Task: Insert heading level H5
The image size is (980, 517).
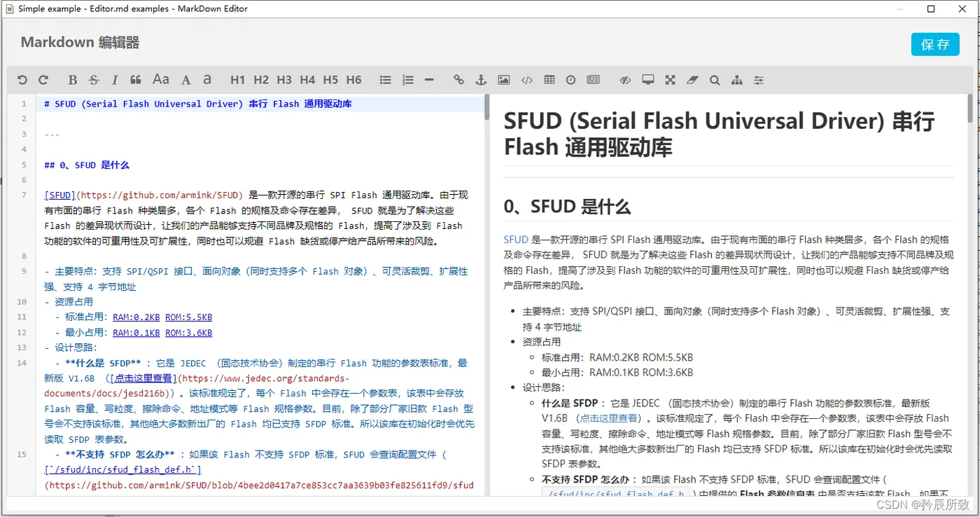Action: 330,80
